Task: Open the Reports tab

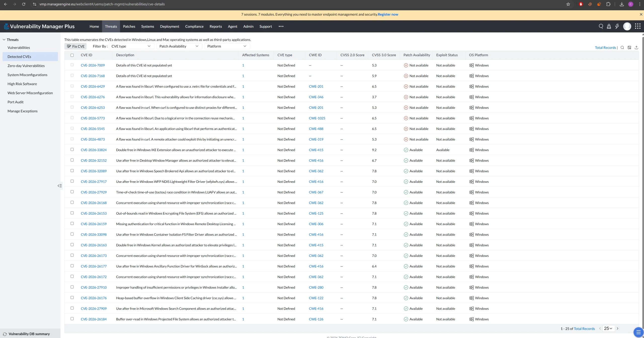Action: tap(216, 26)
